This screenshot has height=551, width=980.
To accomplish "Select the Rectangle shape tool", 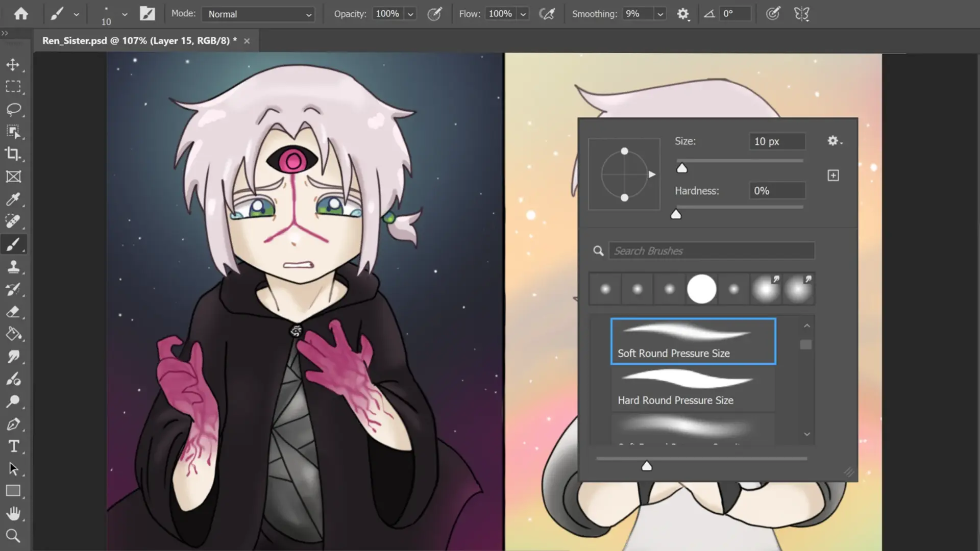I will [13, 491].
